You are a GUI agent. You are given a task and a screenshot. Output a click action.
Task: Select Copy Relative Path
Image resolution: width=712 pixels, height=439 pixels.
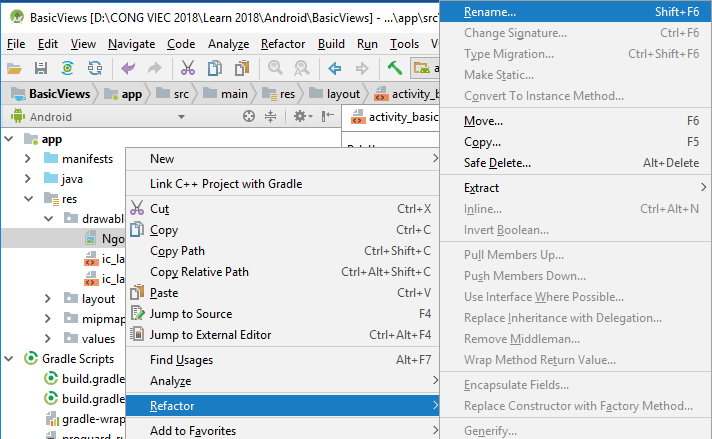pos(282,272)
